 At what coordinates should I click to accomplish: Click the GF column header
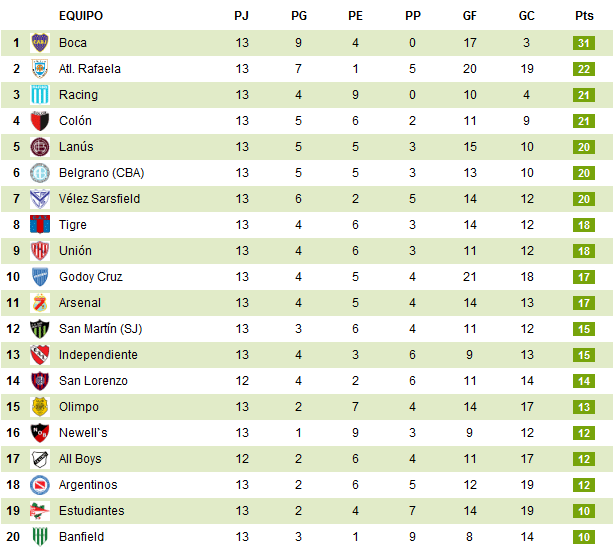(x=470, y=16)
